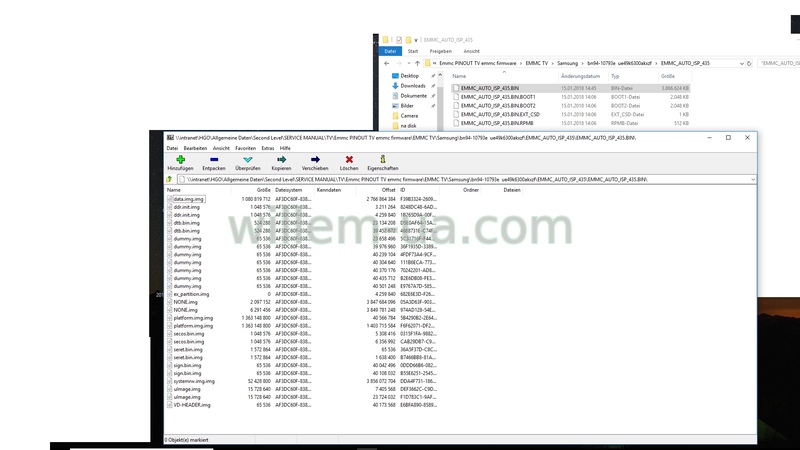
Task: Select the ex_partition.img row
Action: [x=302, y=294]
